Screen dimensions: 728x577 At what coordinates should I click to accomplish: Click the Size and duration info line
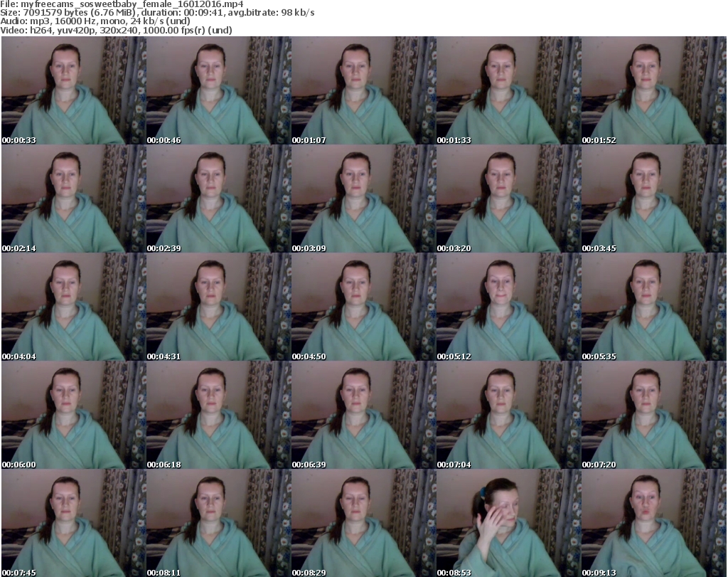click(x=157, y=13)
